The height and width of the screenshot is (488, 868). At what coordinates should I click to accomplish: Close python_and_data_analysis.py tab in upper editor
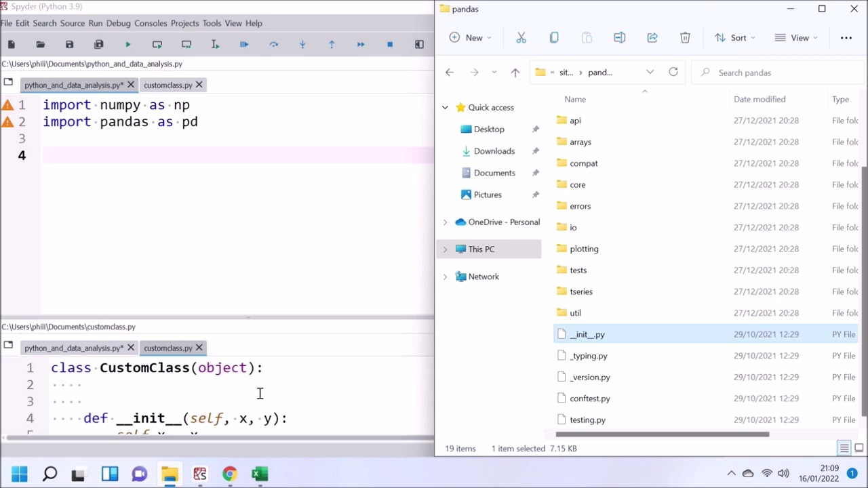pyautogui.click(x=131, y=85)
